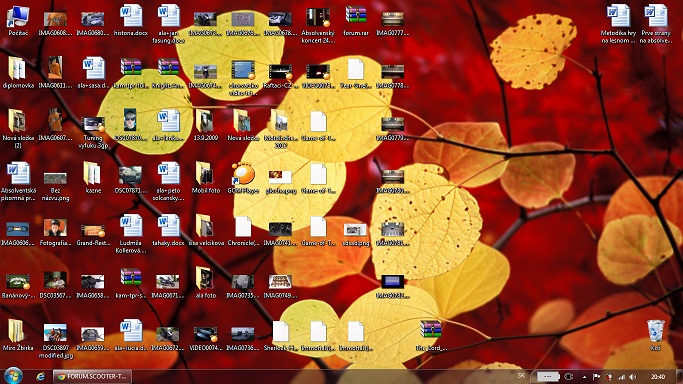Open Action Center flag icon
683x384 pixels.
[x=596, y=377]
